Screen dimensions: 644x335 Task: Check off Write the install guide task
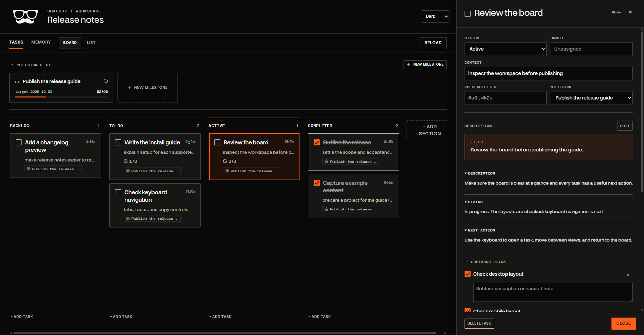118,142
